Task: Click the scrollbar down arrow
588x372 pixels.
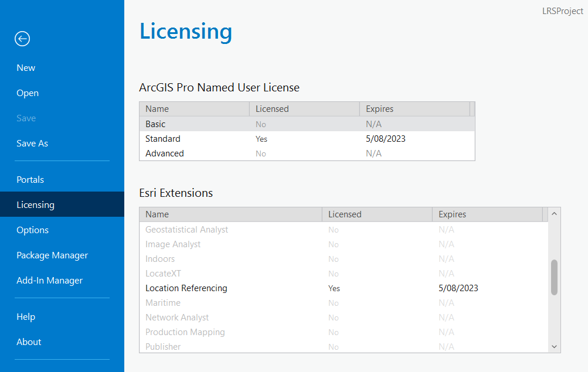Action: point(553,346)
